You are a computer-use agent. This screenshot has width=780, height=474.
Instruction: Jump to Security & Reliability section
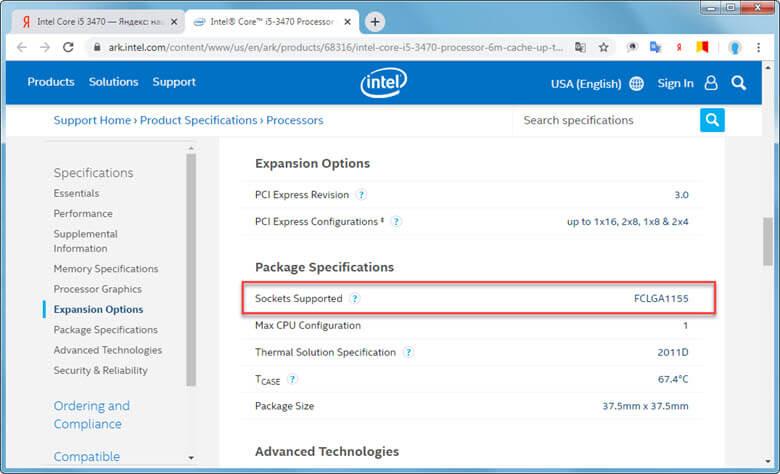coord(100,371)
